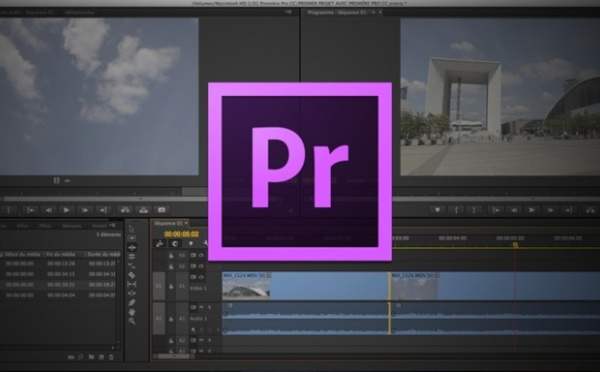Image resolution: width=600 pixels, height=372 pixels.
Task: Open timeline display settings wrench menu
Action: [205, 243]
